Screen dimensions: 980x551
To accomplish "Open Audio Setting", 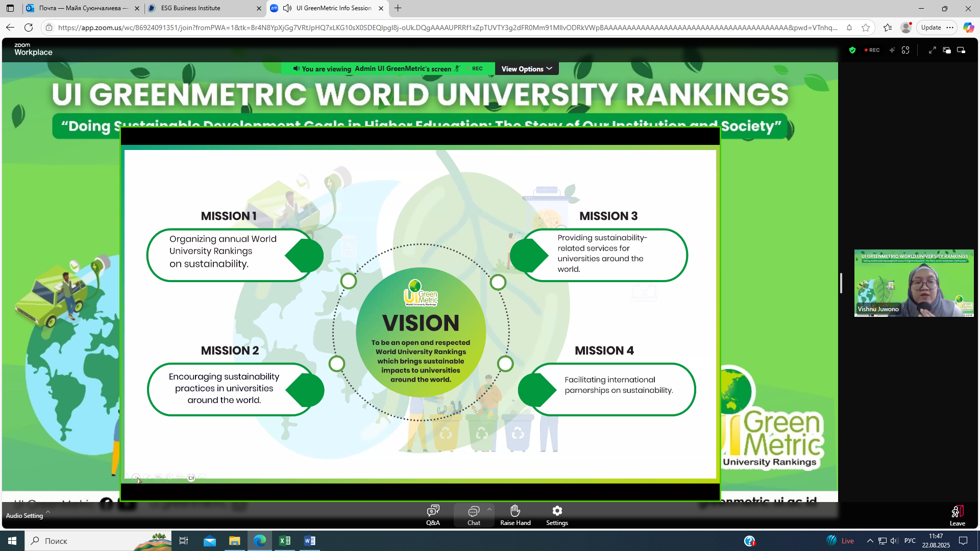I will [x=24, y=516].
